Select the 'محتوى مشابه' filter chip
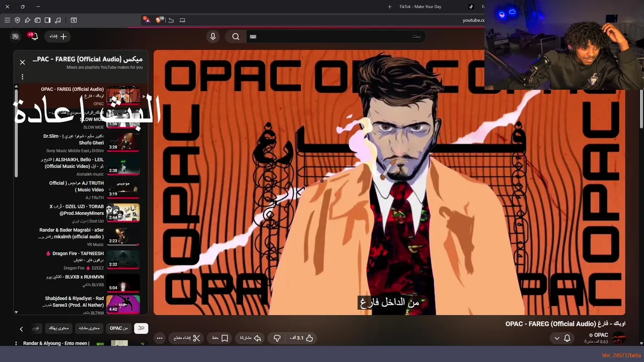Image resolution: width=644 pixels, height=362 pixels. [89, 328]
